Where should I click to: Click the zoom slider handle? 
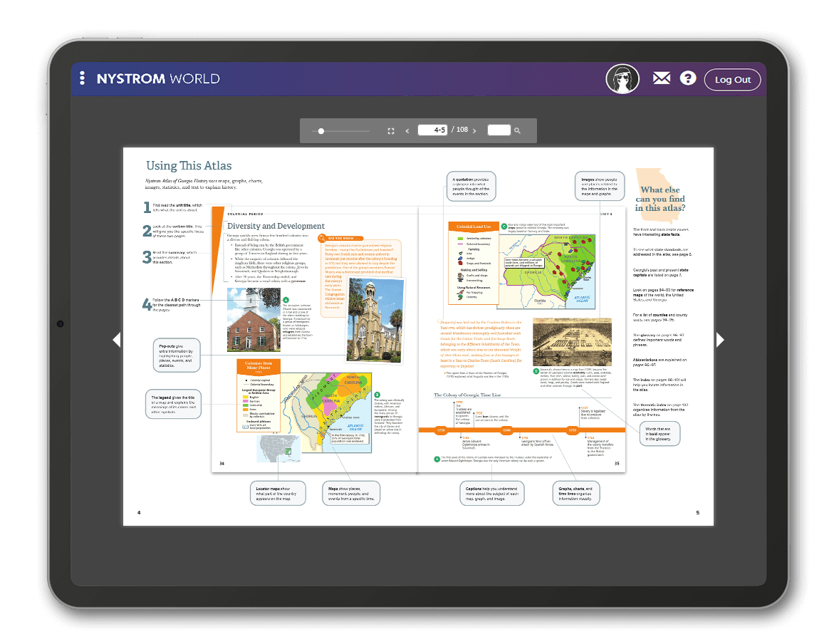(321, 130)
